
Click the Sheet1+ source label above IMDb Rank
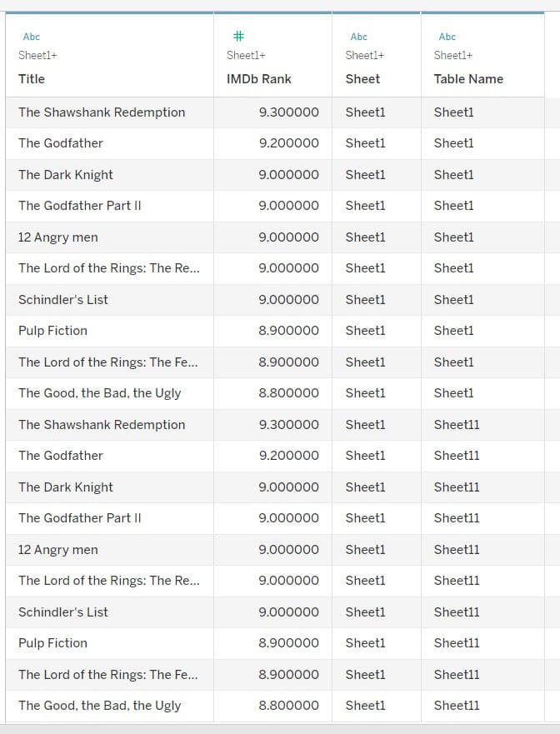[246, 56]
